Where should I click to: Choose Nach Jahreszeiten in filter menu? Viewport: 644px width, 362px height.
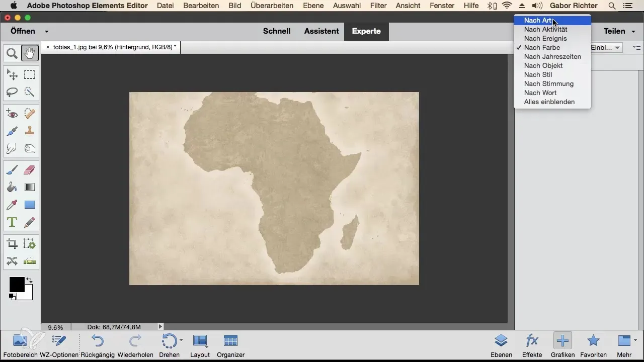tap(552, 57)
